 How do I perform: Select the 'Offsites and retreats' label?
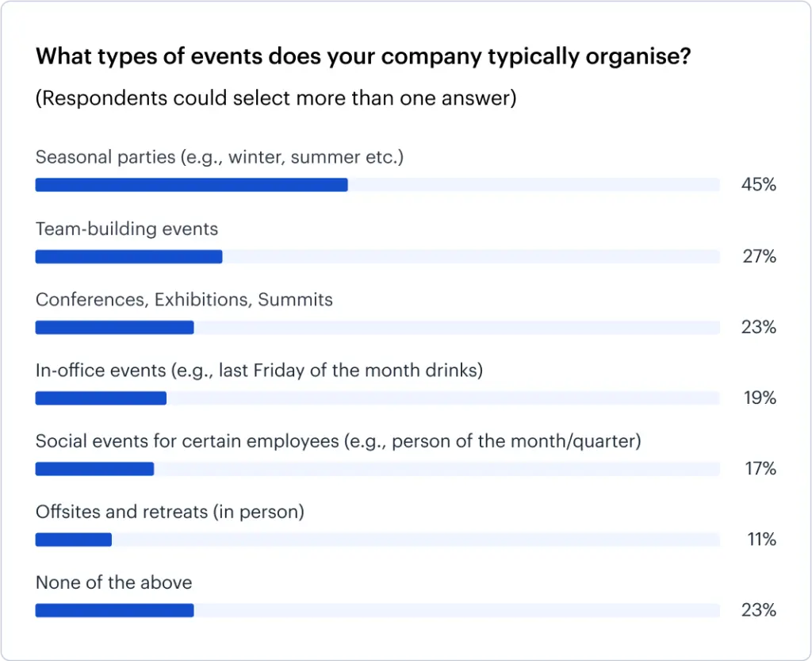(170, 512)
